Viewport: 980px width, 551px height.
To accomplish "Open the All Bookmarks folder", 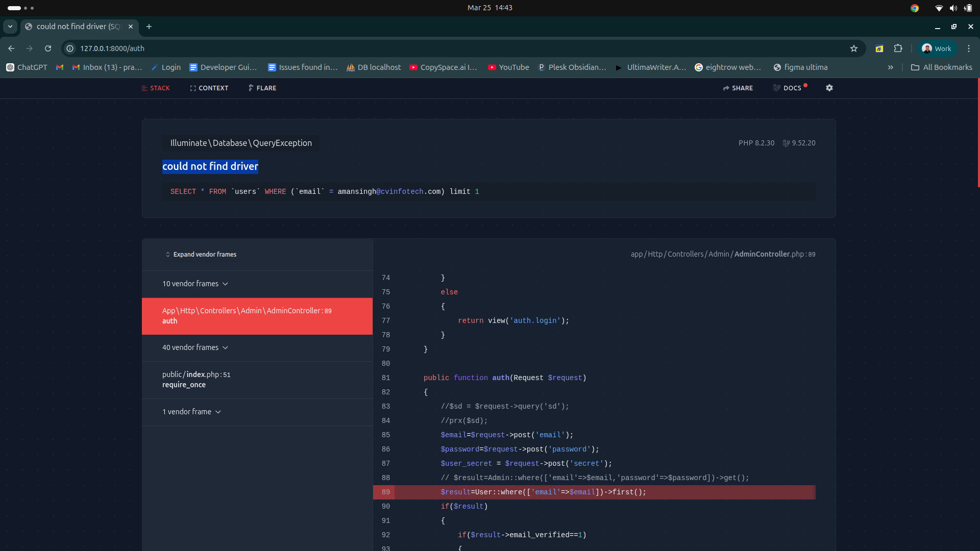I will point(942,67).
